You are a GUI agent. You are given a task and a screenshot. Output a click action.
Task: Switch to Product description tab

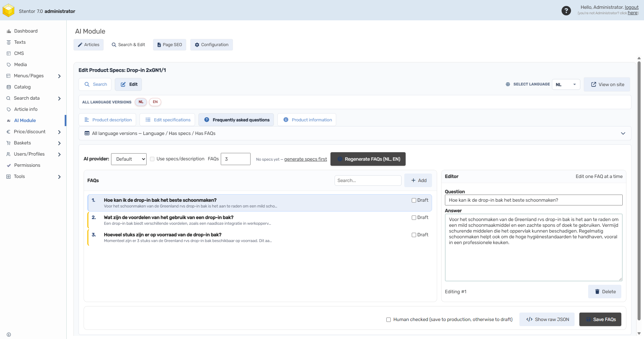108,120
